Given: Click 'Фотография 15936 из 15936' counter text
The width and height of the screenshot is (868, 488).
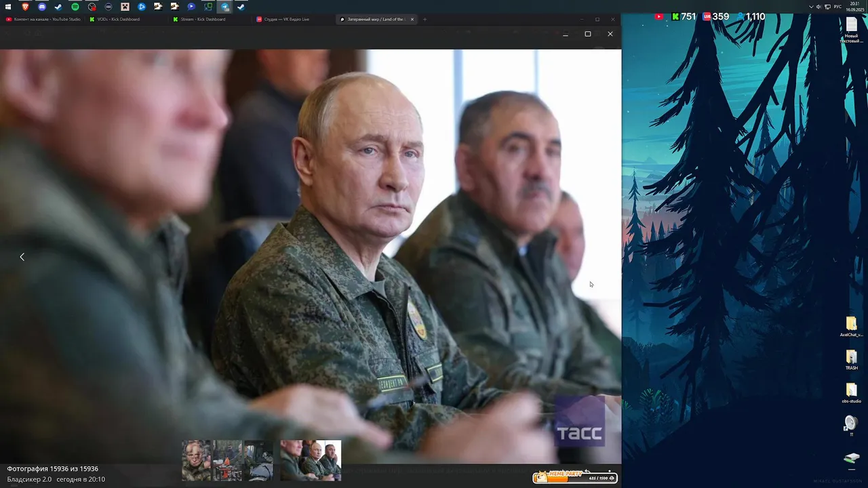Looking at the screenshot, I should [x=53, y=468].
